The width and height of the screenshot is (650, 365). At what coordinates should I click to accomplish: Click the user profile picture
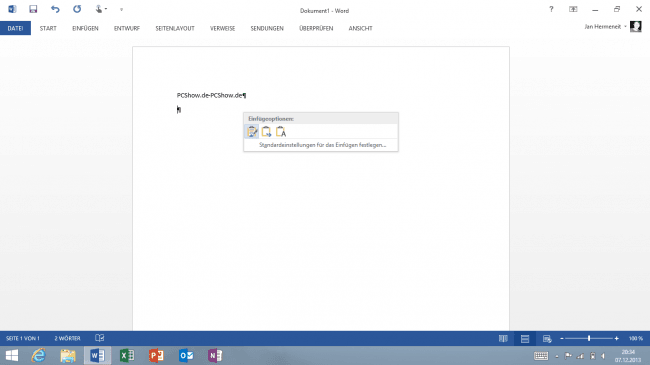[x=636, y=27]
